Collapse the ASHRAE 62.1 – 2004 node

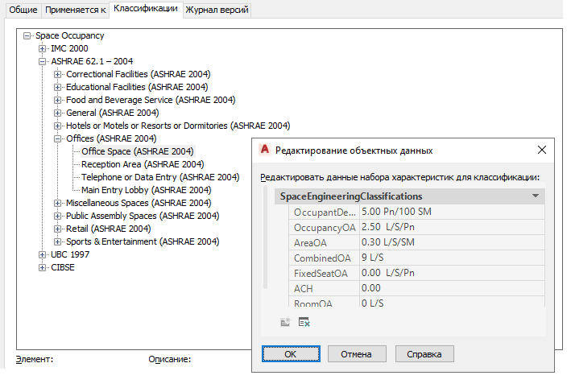42,61
